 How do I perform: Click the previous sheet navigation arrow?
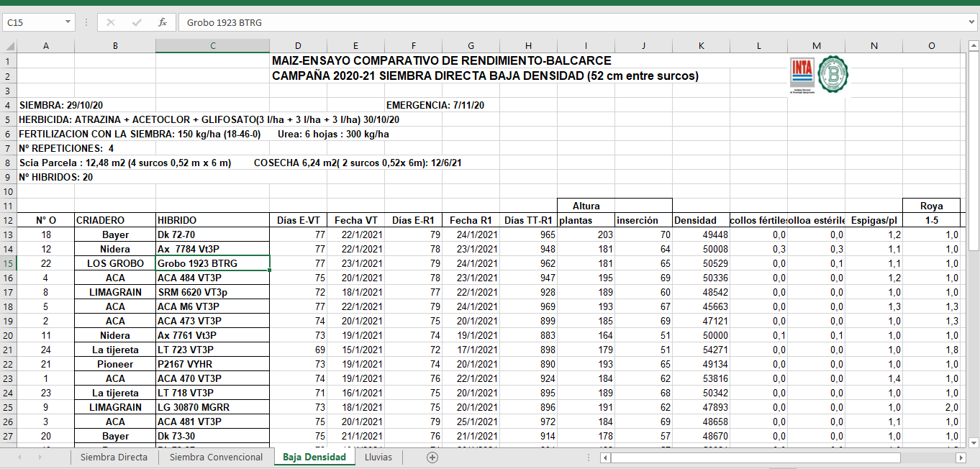pyautogui.click(x=19, y=457)
